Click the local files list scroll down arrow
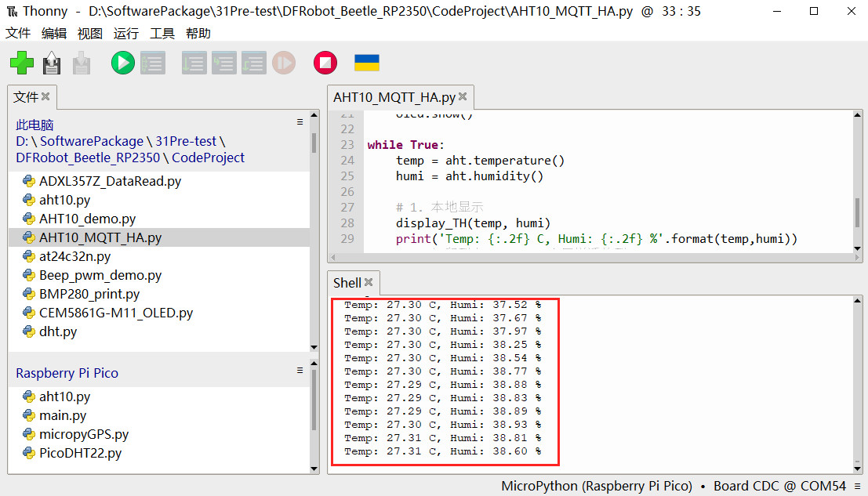This screenshot has height=496, width=868. [314, 347]
